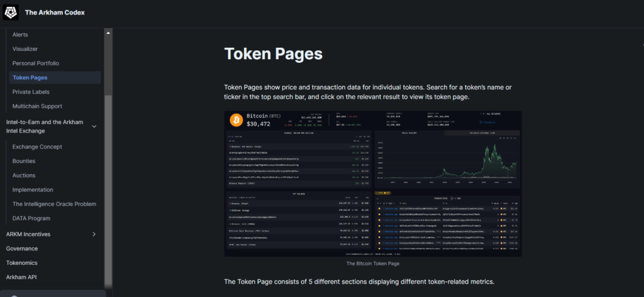Click the paragraph starting "Token Pages show price"
The height and width of the screenshot is (297, 644).
tap(369, 92)
